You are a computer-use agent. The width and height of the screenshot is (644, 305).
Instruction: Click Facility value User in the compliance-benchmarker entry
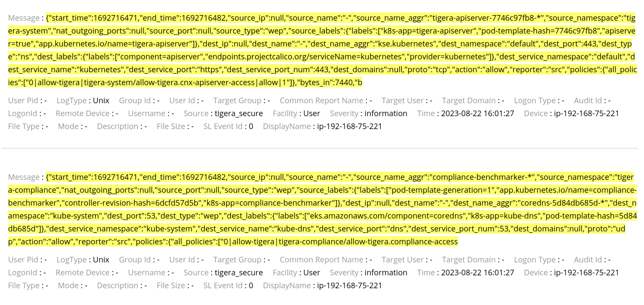(x=312, y=273)
